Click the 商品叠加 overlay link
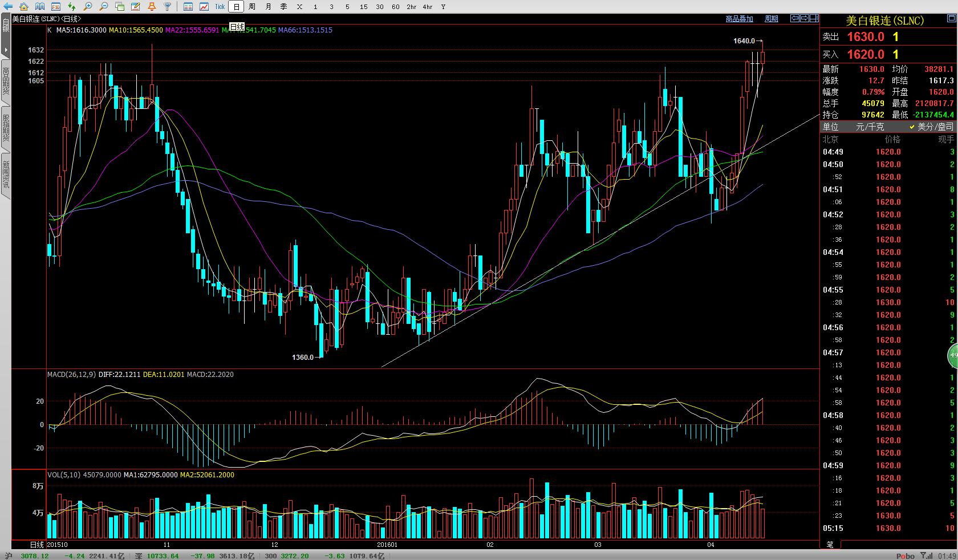958x560 pixels. tap(739, 19)
